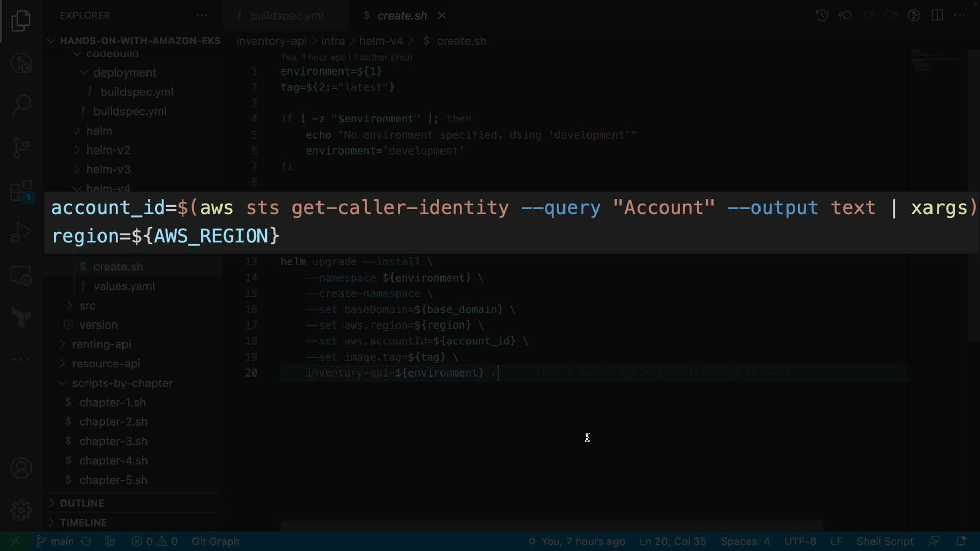Open the Explorer view icon
Viewport: 980px width, 551px height.
click(x=21, y=21)
